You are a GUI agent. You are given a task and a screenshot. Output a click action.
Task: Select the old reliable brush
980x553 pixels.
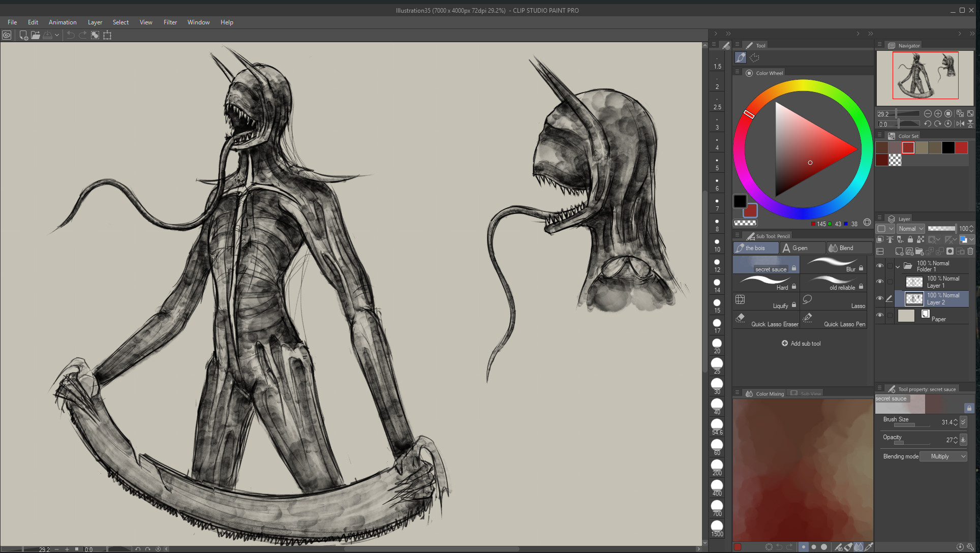click(834, 283)
